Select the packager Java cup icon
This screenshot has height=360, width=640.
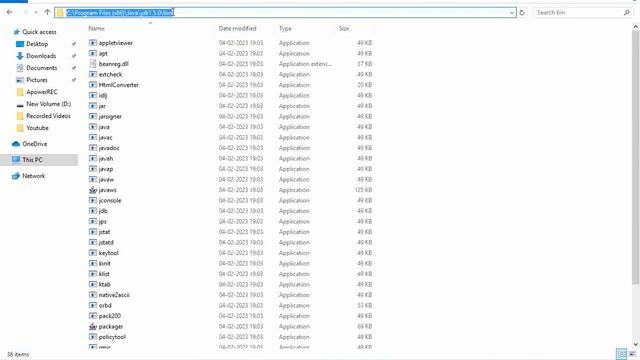pyautogui.click(x=93, y=327)
